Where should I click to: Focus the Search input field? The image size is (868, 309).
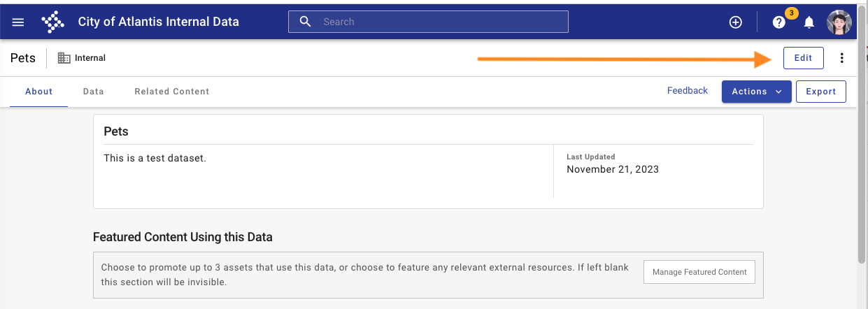428,22
